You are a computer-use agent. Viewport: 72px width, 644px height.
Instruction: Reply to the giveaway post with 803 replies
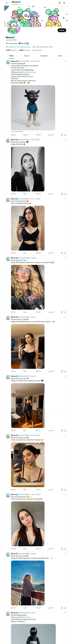click(13, 135)
